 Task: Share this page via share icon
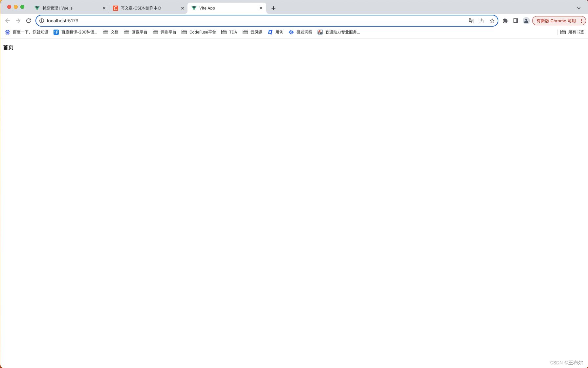pos(482,21)
